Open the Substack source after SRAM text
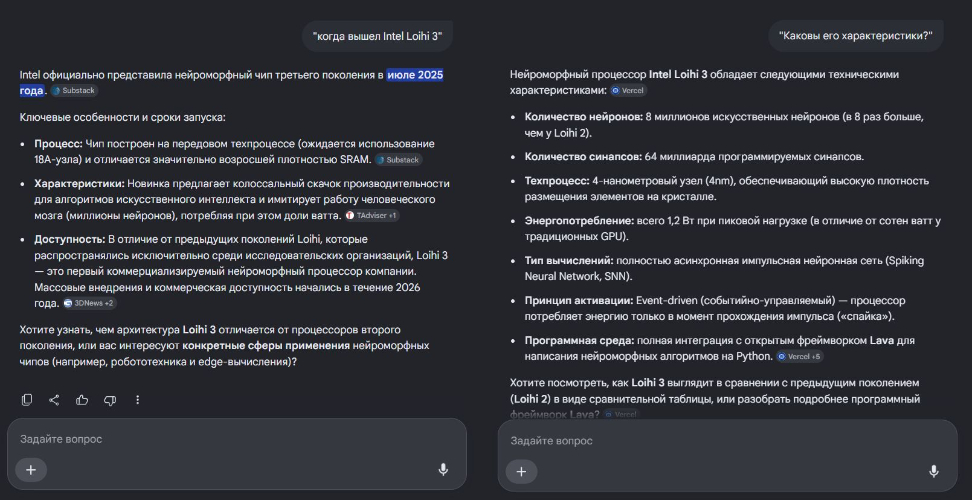972x500 pixels. (399, 160)
